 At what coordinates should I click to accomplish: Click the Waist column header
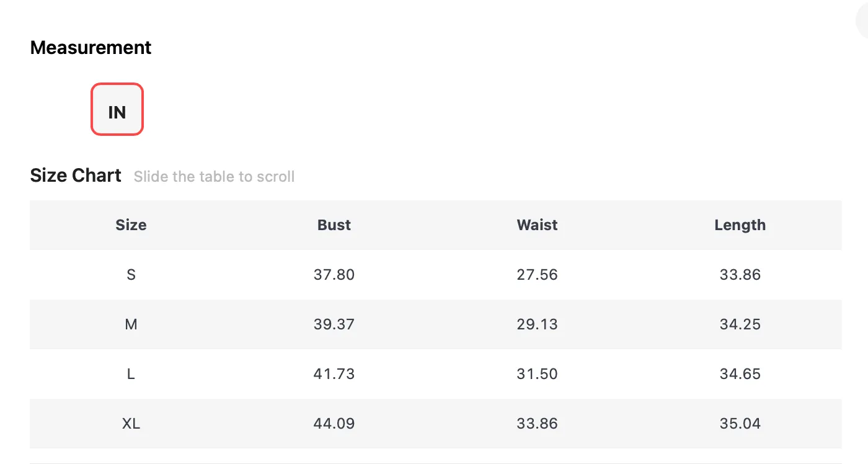pos(538,225)
